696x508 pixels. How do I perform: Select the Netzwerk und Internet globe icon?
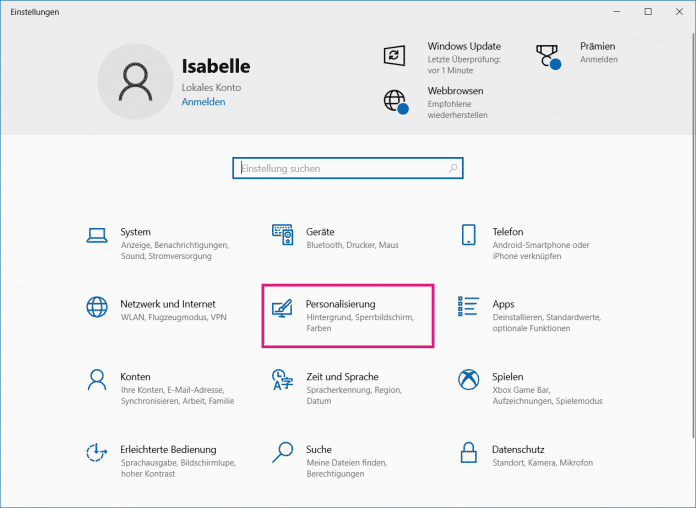pos(97,306)
